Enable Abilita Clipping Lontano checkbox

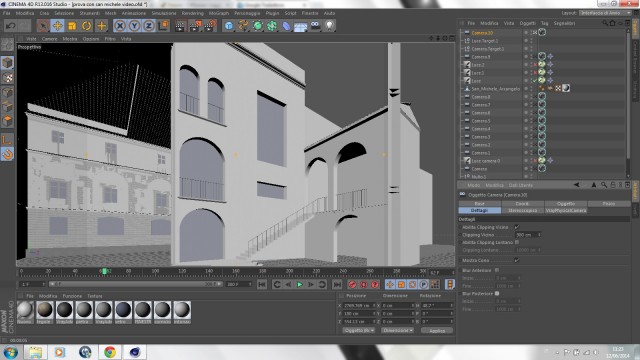pyautogui.click(x=517, y=242)
